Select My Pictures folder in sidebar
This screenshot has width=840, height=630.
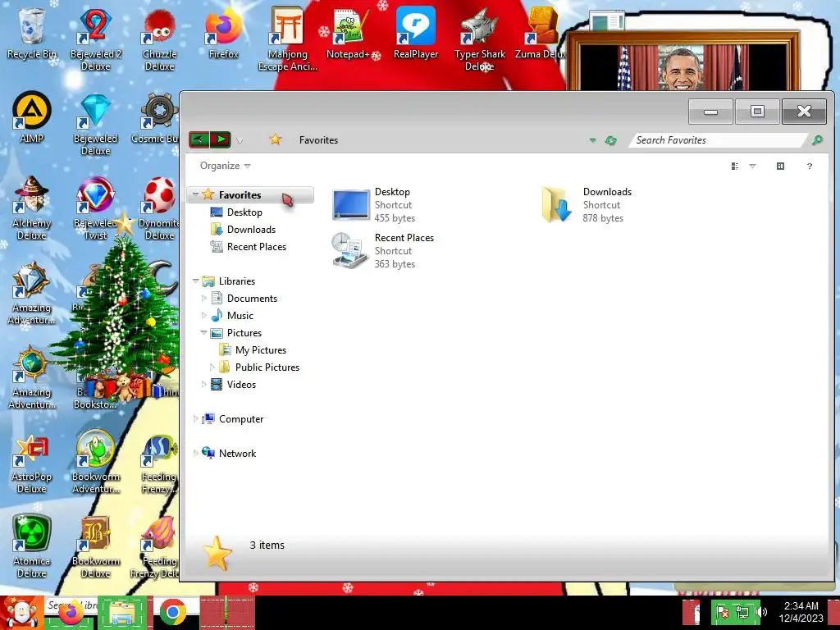pyautogui.click(x=260, y=349)
